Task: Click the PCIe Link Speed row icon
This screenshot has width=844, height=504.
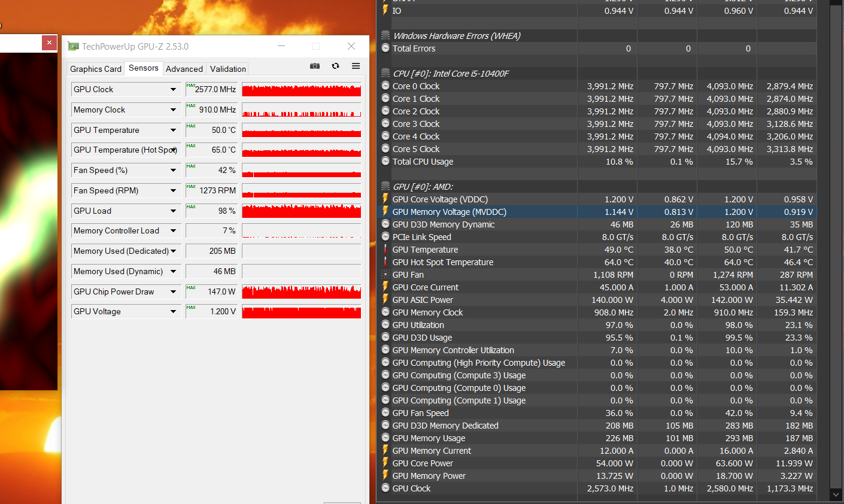Action: pyautogui.click(x=385, y=237)
